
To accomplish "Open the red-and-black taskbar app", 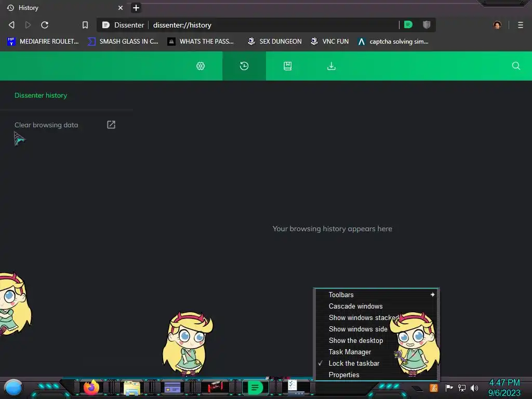I will [x=215, y=387].
